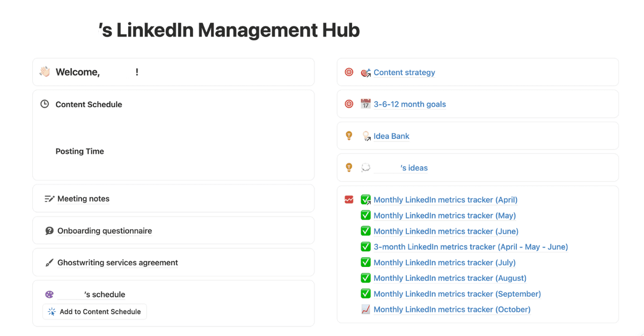644x336 pixels.
Task: Click green checkmark beside 3-month metrics tracker
Action: 365,247
